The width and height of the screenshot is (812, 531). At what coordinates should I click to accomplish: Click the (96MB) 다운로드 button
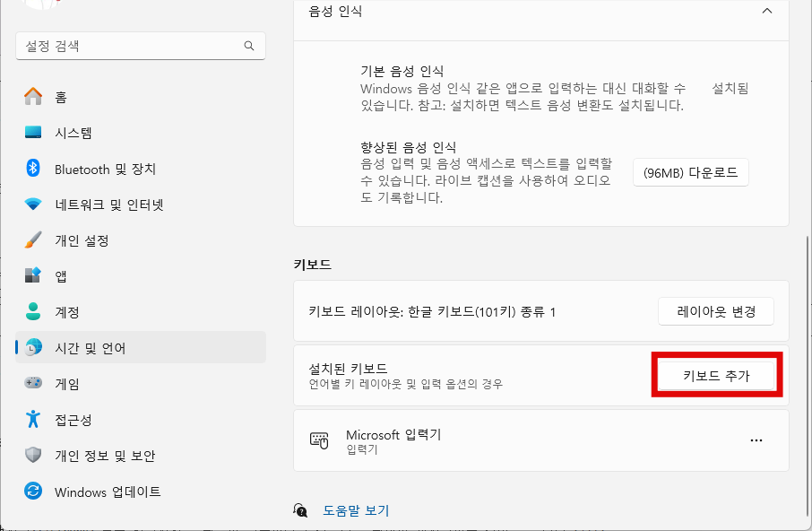pos(690,172)
